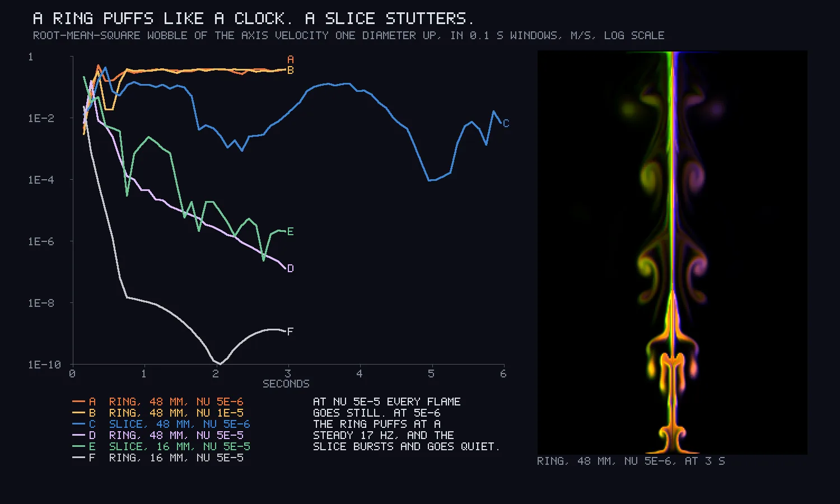The image size is (840, 504).
Task: Click the "C" label ending the blue curve
Action: point(506,123)
